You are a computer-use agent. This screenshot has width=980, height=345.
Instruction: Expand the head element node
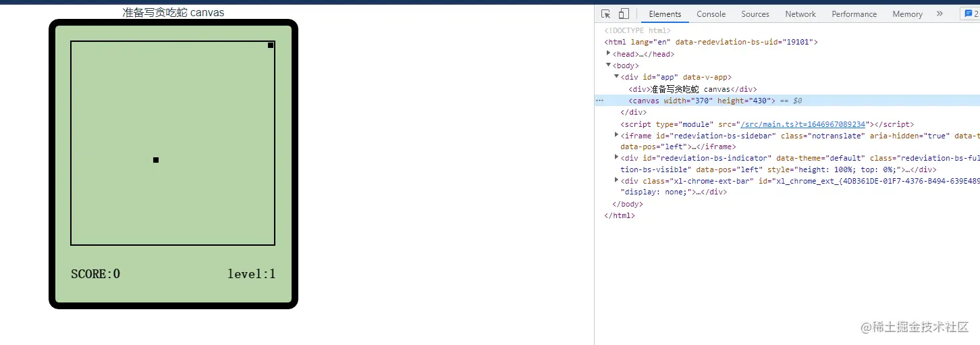609,53
